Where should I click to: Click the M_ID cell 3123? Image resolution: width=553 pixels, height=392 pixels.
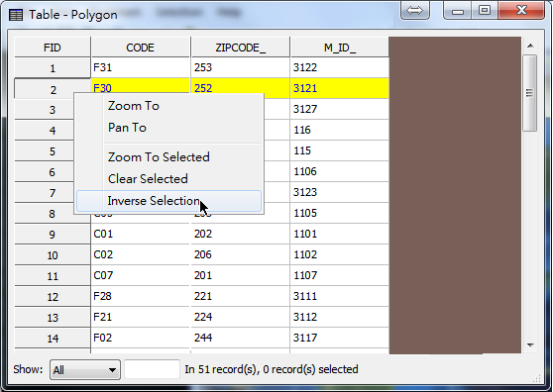point(340,192)
